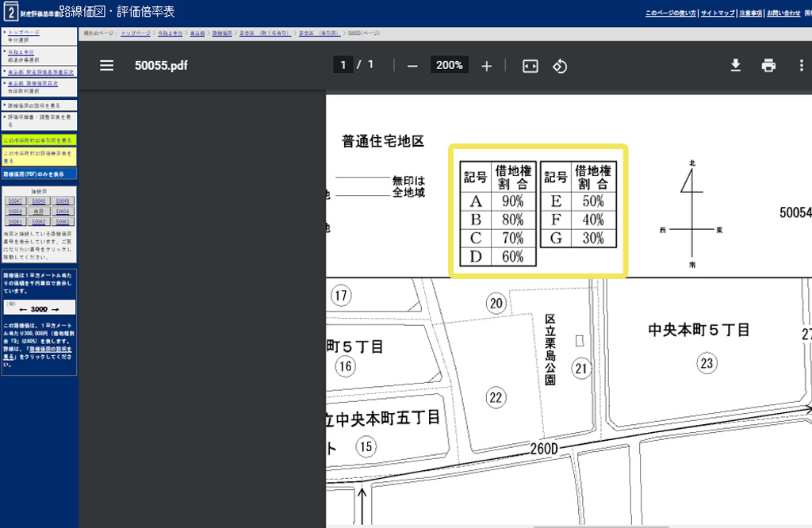This screenshot has height=528, width=812.
Task: Open adjacent map 50056
Action: (x=62, y=212)
